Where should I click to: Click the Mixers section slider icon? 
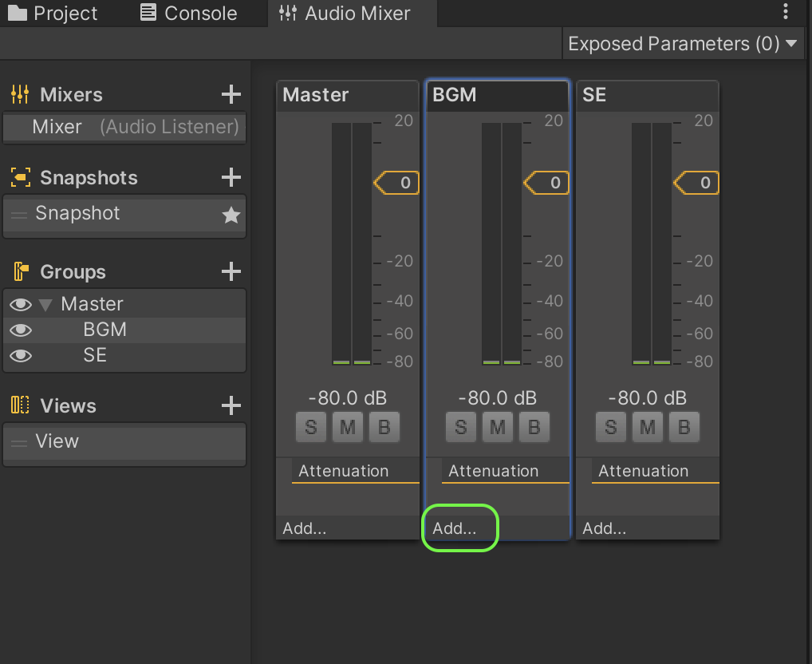(20, 94)
